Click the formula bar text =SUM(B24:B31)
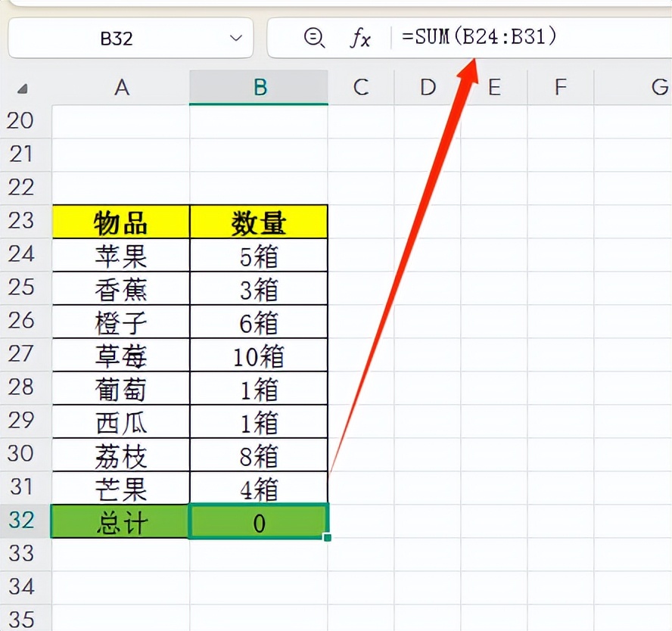 coord(479,37)
